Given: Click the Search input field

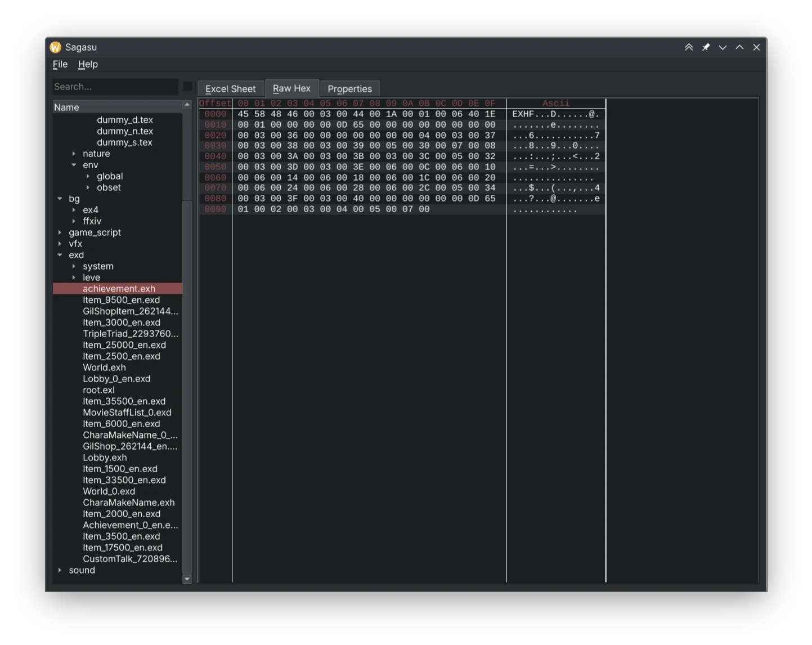Looking at the screenshot, I should [115, 87].
